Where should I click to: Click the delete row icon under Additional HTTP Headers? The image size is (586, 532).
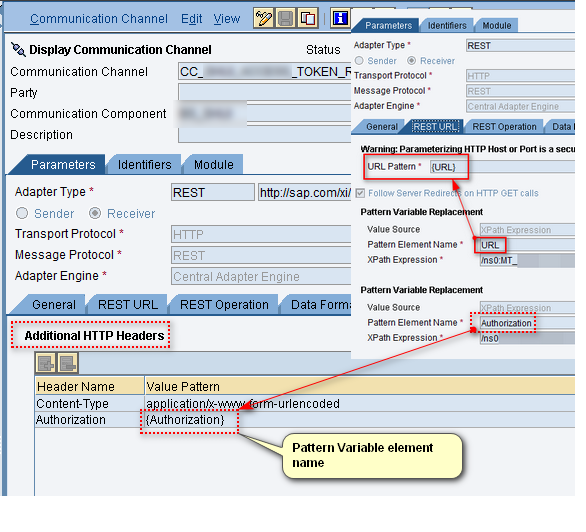[68, 363]
